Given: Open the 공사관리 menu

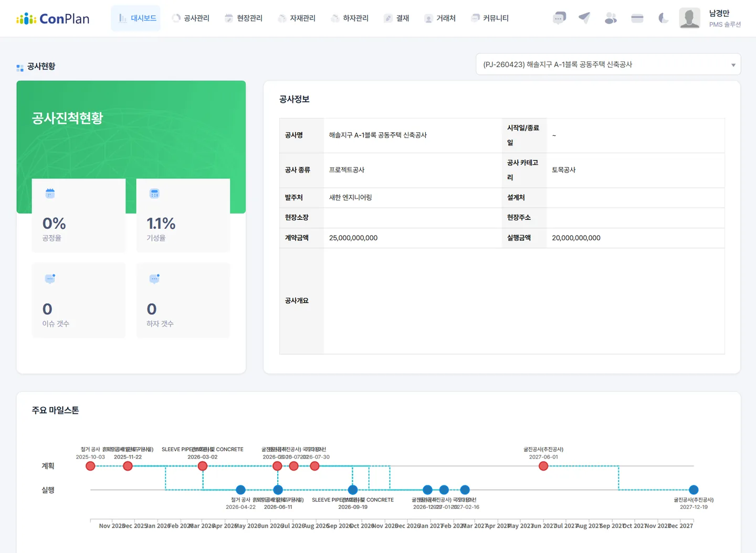Looking at the screenshot, I should pyautogui.click(x=191, y=18).
